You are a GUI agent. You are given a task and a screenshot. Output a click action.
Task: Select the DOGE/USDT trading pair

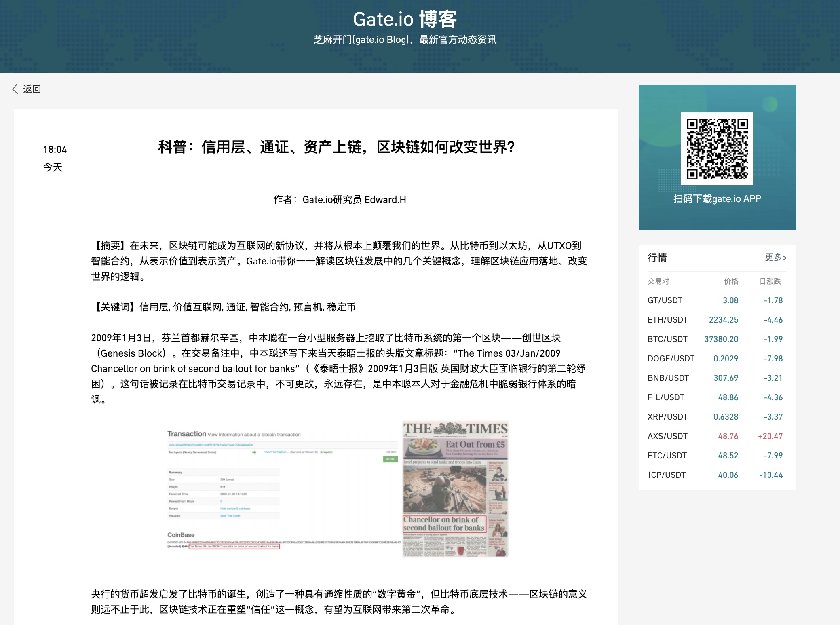tap(671, 359)
